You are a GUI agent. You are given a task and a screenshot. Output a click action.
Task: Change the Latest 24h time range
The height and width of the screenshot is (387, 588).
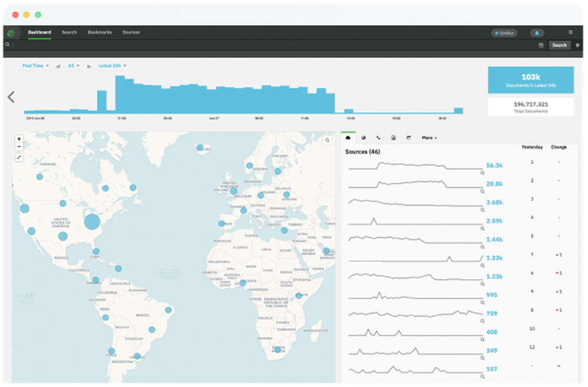click(112, 66)
